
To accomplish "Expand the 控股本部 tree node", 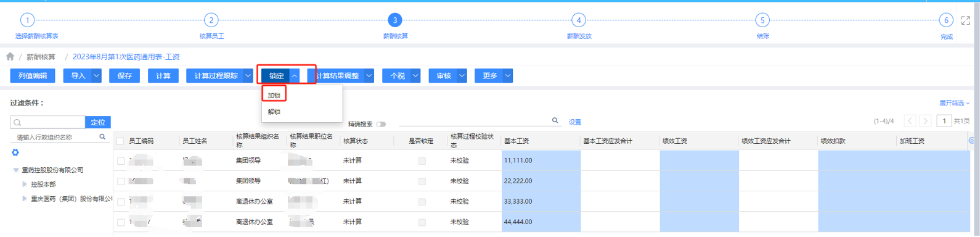I will (x=25, y=184).
